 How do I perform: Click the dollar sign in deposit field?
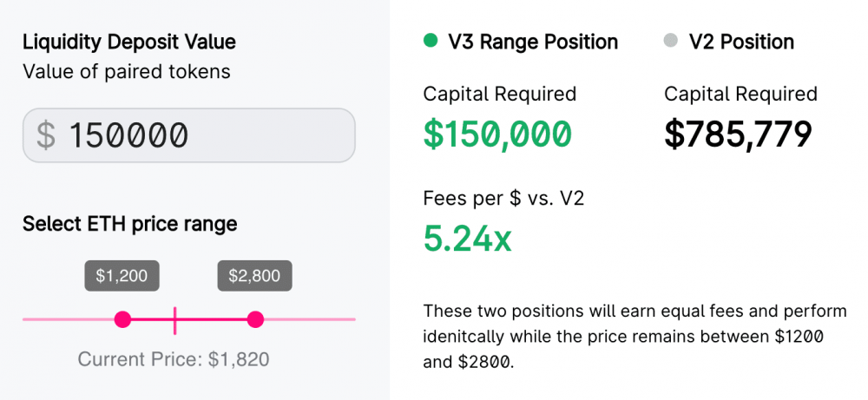tap(46, 135)
